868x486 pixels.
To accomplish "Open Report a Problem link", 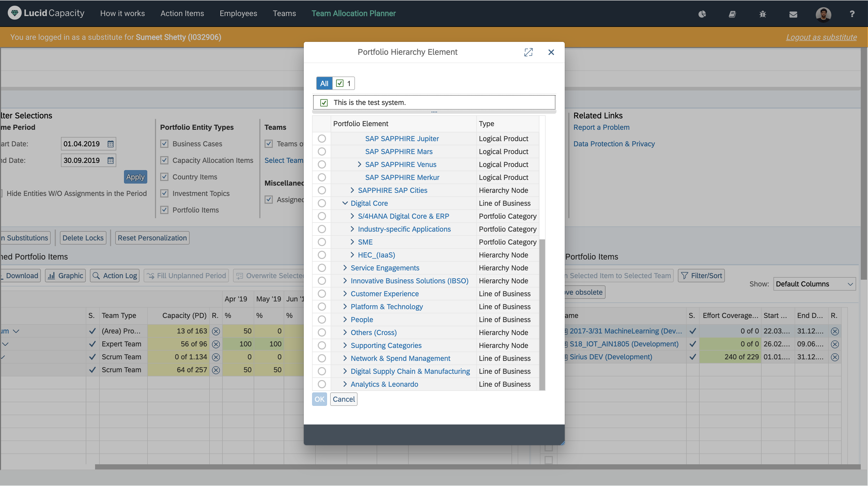I will click(x=601, y=127).
